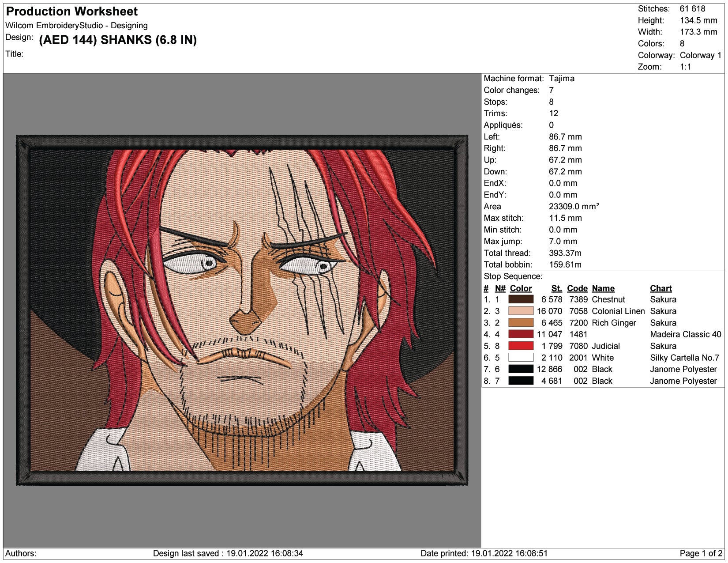This screenshot has width=728, height=563.
Task: Click the stitch count '16 070'
Action: click(549, 311)
